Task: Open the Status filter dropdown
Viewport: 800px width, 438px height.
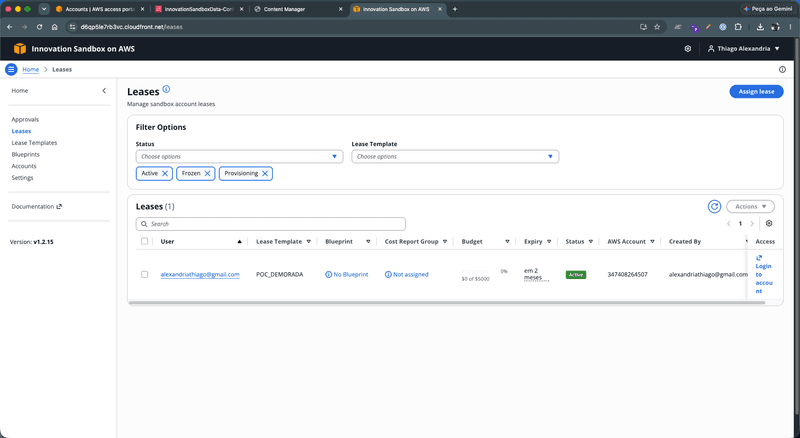Action: pos(239,157)
